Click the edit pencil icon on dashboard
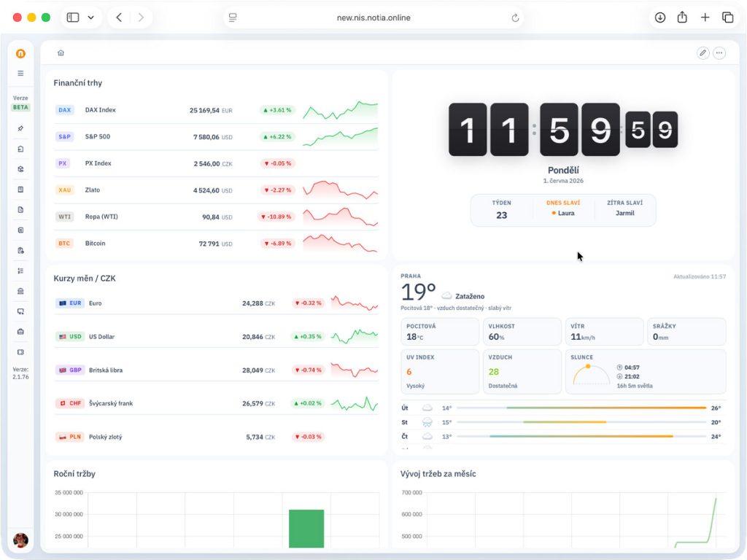The width and height of the screenshot is (747, 560). click(x=703, y=52)
